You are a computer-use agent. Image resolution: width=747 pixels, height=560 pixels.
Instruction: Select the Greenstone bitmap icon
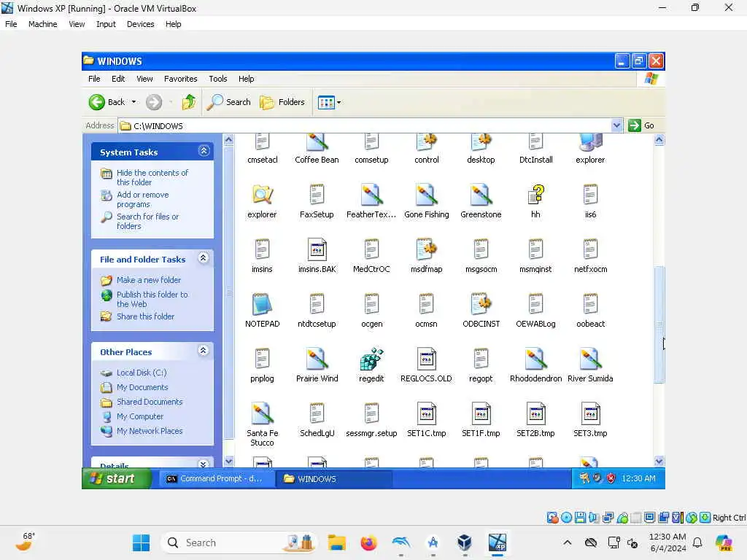481,194
